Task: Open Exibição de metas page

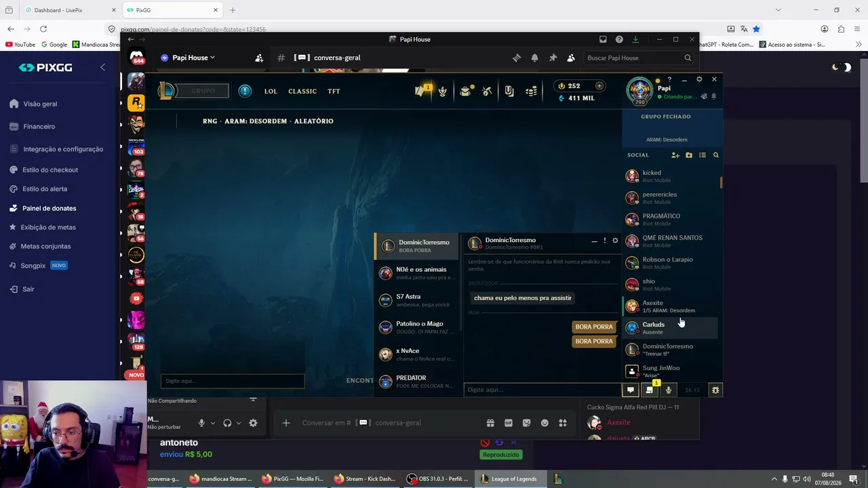Action: click(x=48, y=227)
